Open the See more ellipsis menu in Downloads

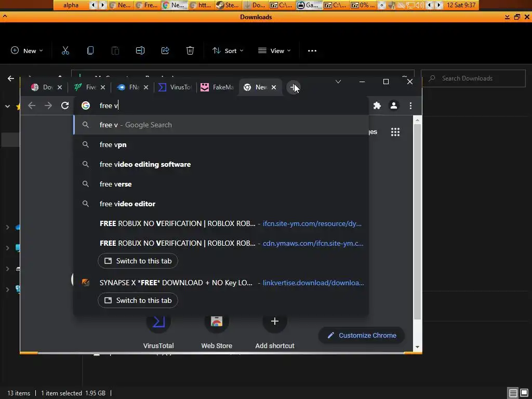[312, 50]
